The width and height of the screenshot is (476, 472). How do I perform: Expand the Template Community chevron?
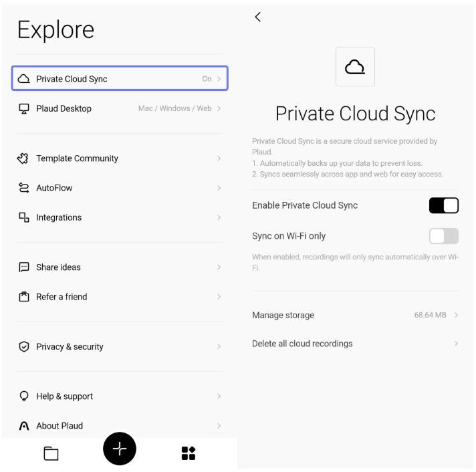coord(219,158)
